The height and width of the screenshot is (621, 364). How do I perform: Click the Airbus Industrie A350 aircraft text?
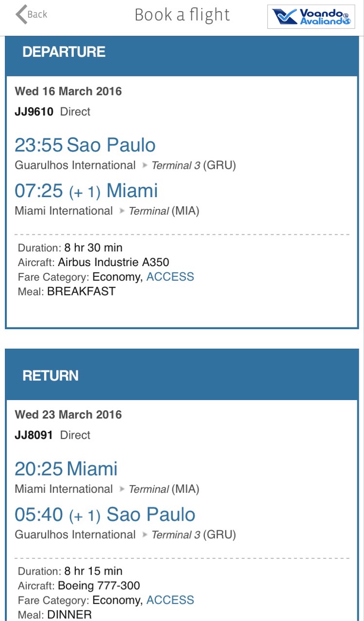pos(113,262)
